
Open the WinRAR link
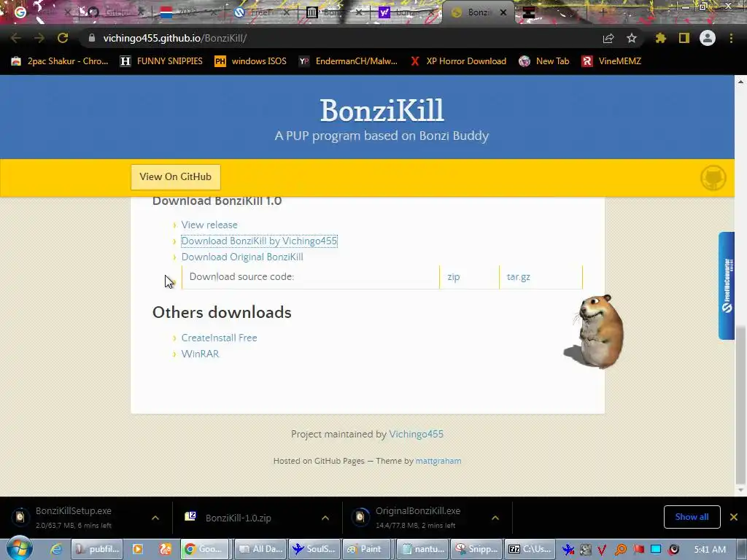200,354
